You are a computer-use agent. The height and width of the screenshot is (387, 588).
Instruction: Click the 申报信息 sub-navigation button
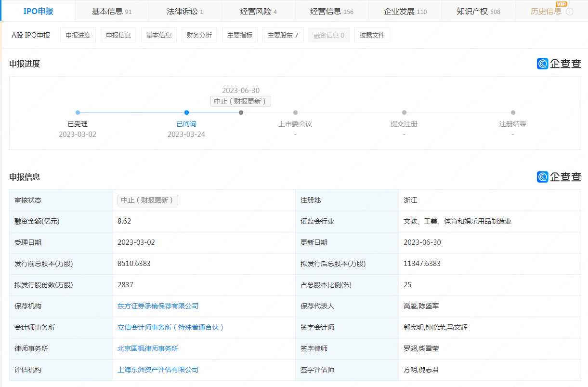(118, 35)
